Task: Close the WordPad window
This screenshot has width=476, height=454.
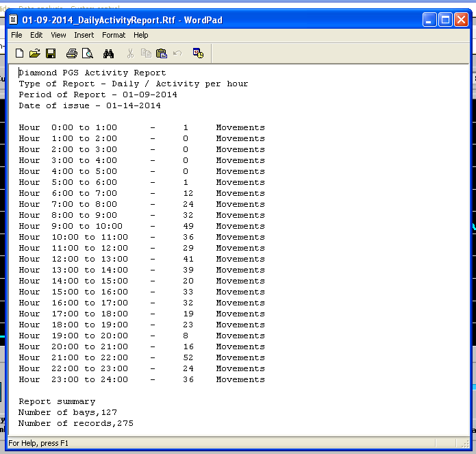Action: 461,20
